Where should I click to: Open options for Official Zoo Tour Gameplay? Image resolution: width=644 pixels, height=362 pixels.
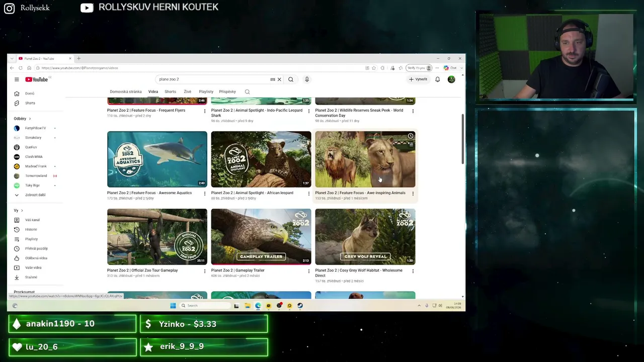205,271
